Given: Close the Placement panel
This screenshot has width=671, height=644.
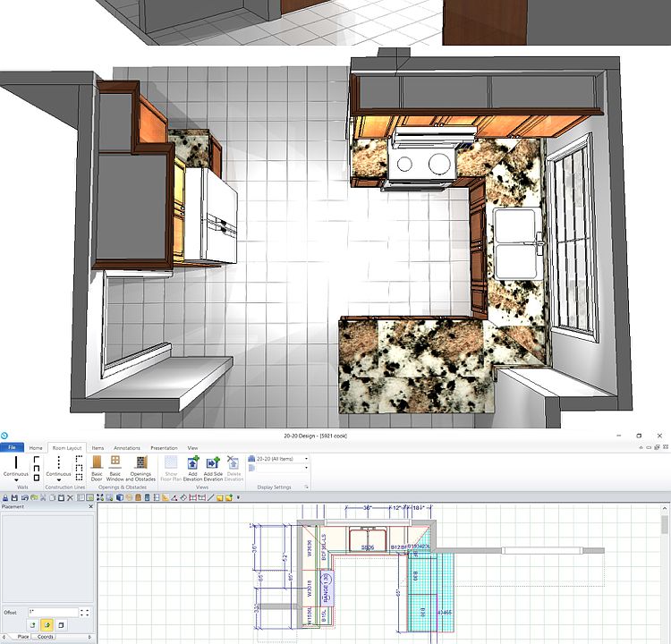Looking at the screenshot, I should pos(90,506).
